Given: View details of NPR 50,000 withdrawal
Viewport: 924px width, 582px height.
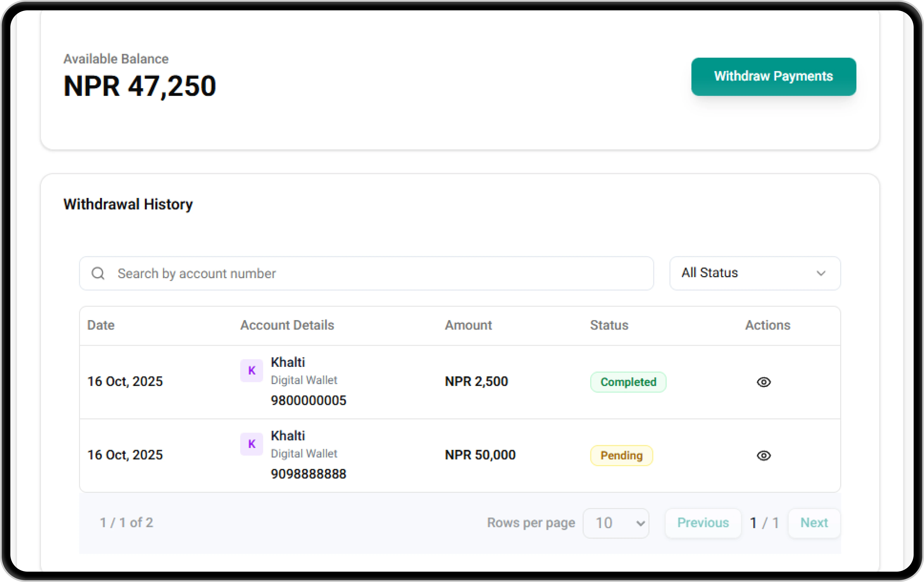Looking at the screenshot, I should (763, 455).
